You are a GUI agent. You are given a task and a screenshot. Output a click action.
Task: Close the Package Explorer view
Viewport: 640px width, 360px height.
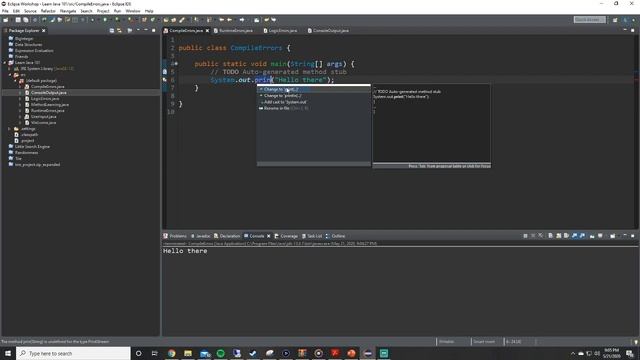(x=44, y=31)
